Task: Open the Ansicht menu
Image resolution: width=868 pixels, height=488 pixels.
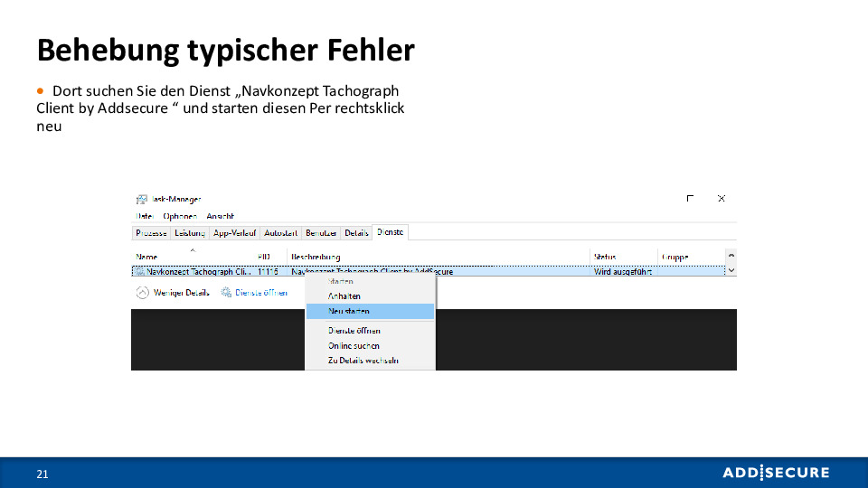Action: click(221, 216)
